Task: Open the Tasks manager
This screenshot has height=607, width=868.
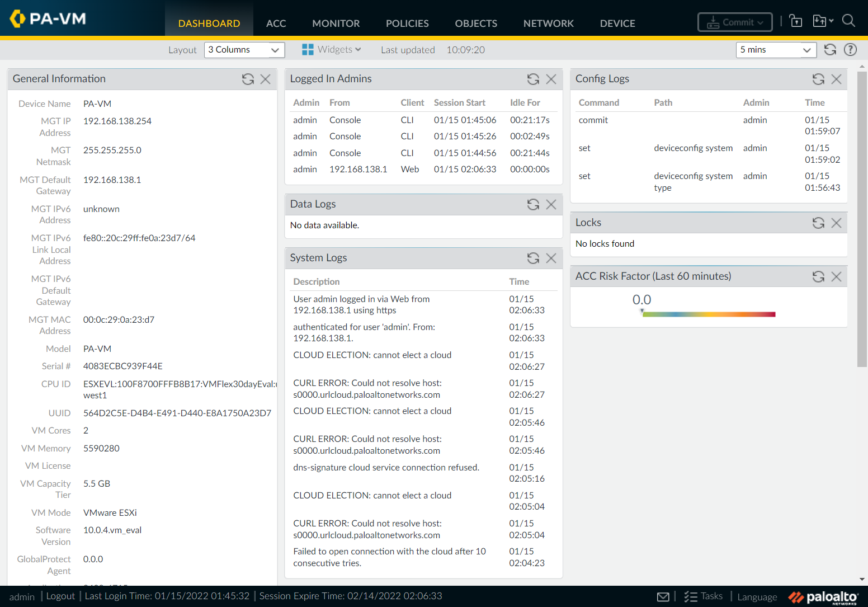Action: 704,596
